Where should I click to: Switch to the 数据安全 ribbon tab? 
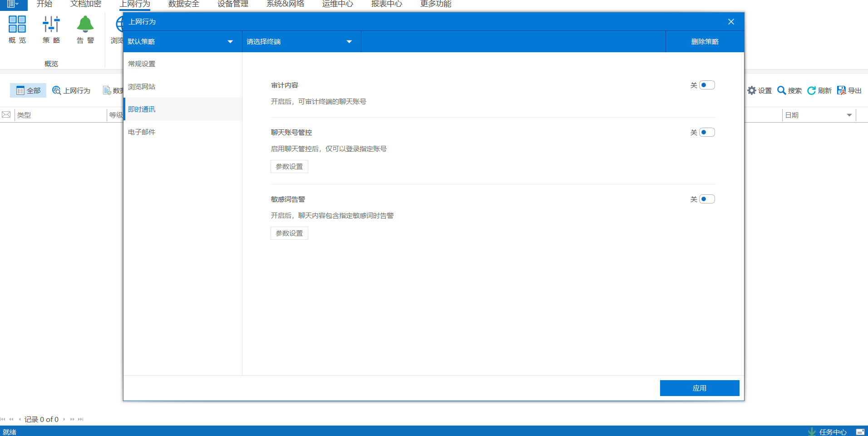click(183, 4)
